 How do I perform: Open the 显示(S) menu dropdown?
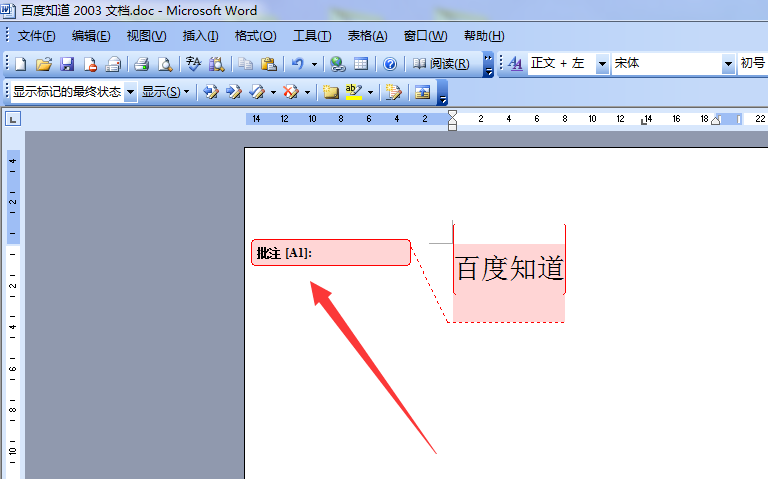pyautogui.click(x=166, y=92)
